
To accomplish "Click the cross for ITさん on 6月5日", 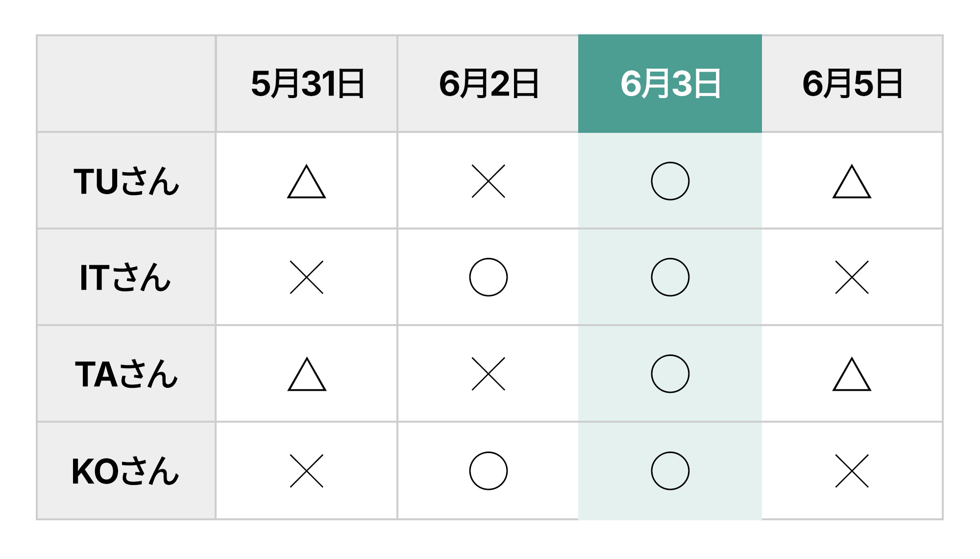I will (x=852, y=277).
